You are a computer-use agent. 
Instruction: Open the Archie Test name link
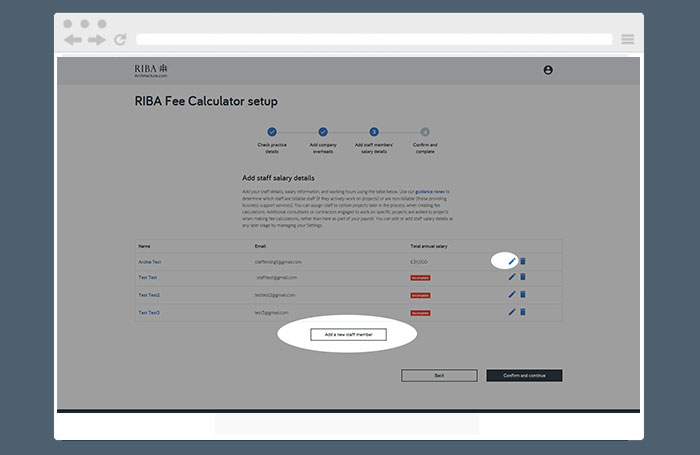[x=150, y=262]
